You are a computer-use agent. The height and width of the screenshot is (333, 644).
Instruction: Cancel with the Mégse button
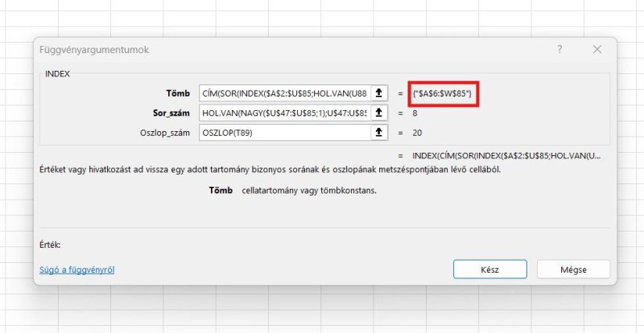(x=573, y=269)
